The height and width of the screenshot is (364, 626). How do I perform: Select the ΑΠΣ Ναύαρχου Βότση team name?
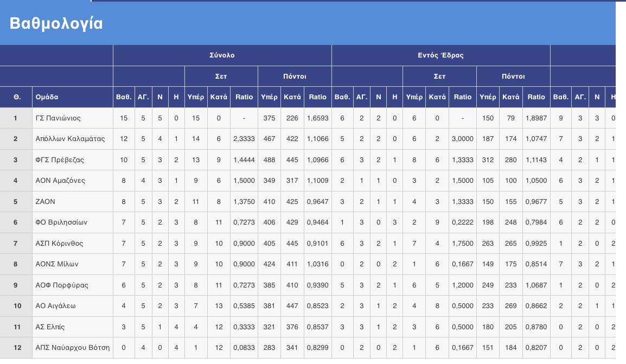coord(73,348)
